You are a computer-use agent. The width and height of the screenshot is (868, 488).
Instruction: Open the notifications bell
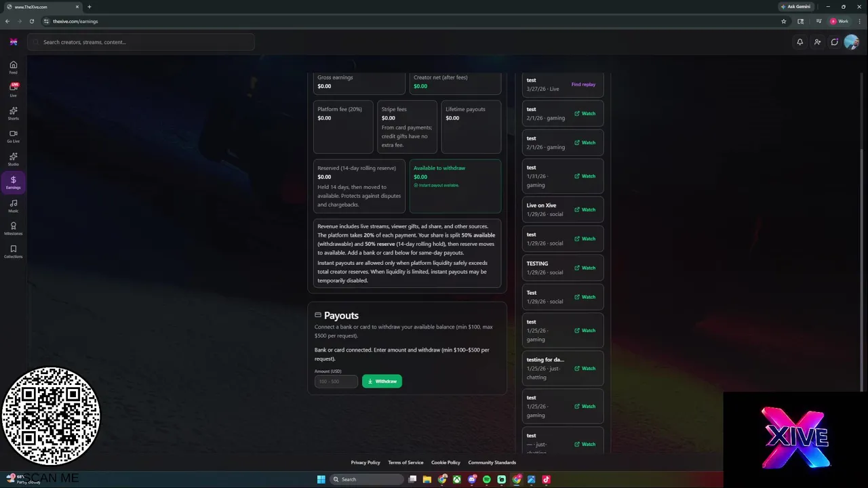tap(800, 42)
